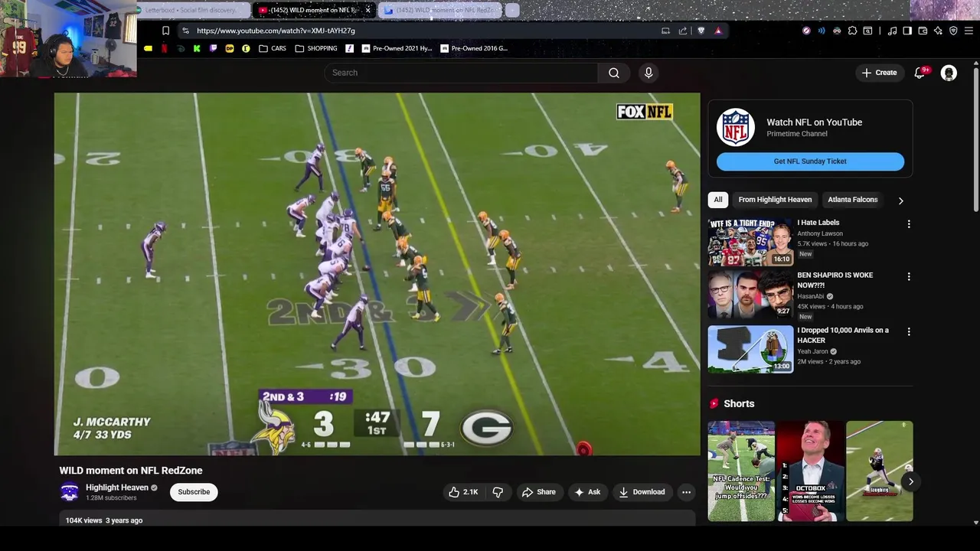Open I Hate Labels video thumbnail

[x=750, y=242]
